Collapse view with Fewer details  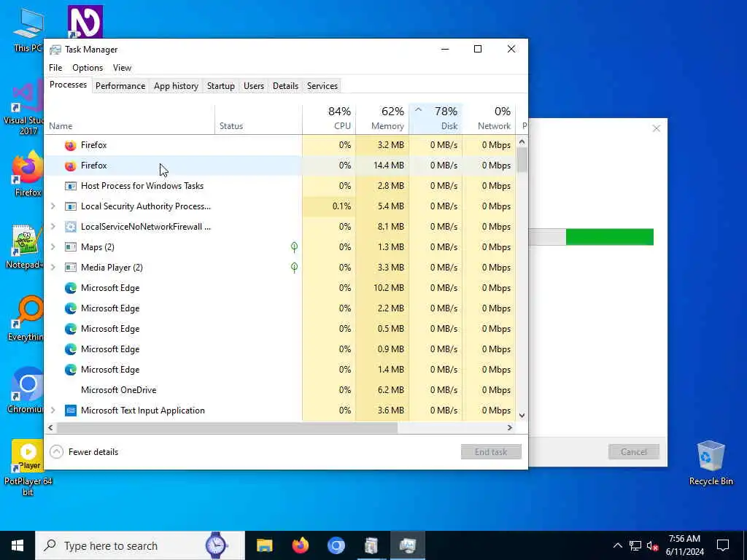tap(84, 452)
